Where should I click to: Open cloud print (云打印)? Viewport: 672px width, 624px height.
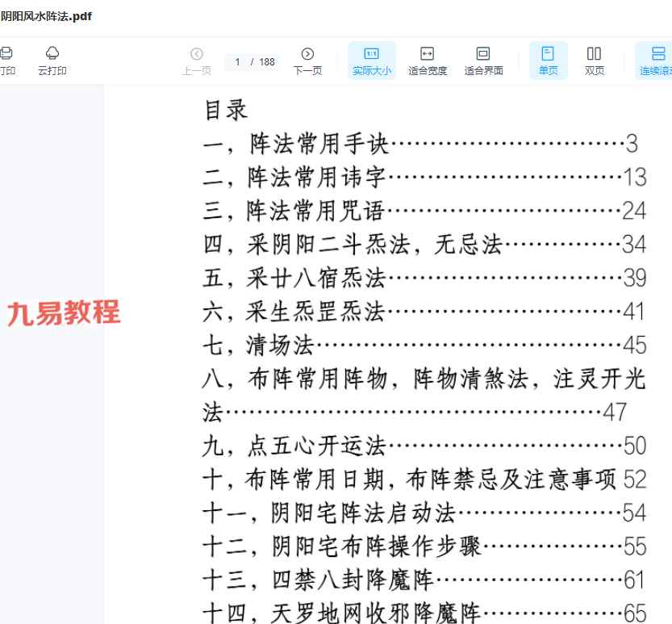point(52,61)
